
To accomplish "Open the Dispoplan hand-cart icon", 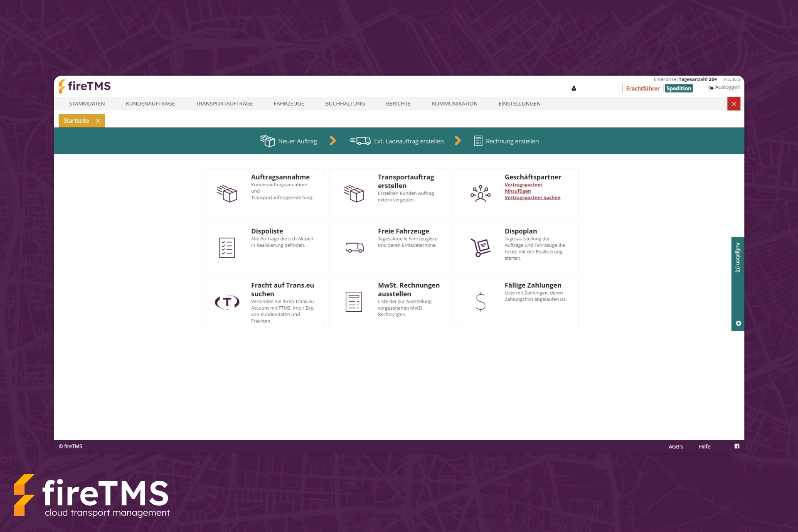I will click(480, 248).
